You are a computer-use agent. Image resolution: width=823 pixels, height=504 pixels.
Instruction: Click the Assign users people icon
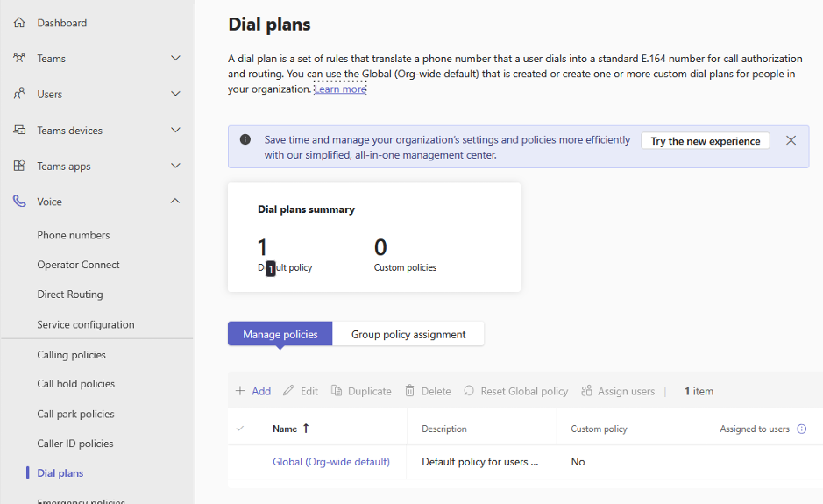click(587, 391)
